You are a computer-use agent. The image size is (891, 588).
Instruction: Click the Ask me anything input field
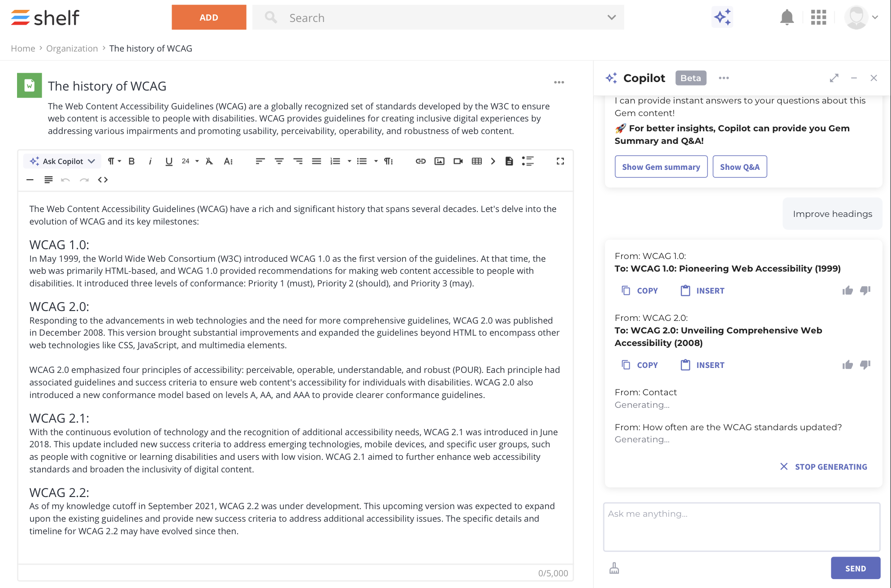click(x=741, y=527)
